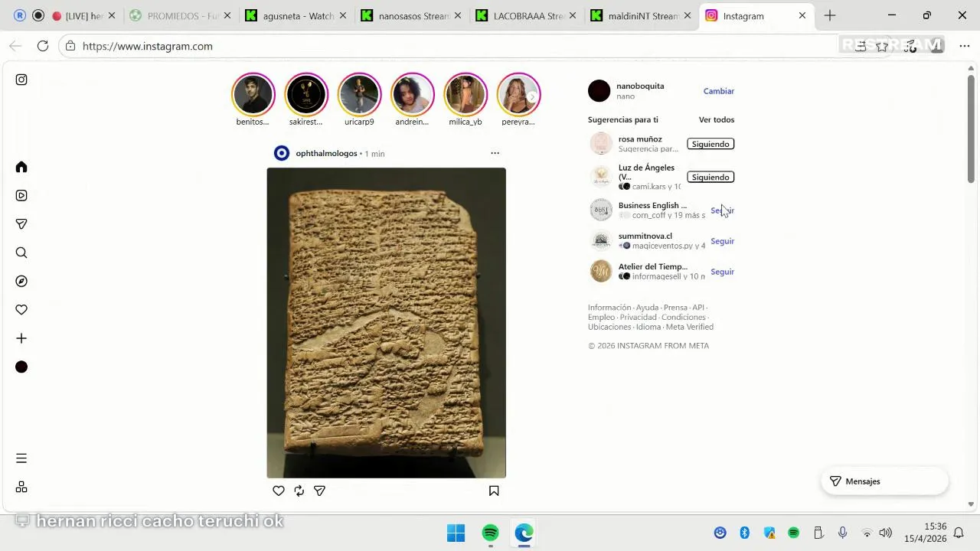This screenshot has height=551, width=980.
Task: Go back in browser toolbar
Action: (15, 46)
